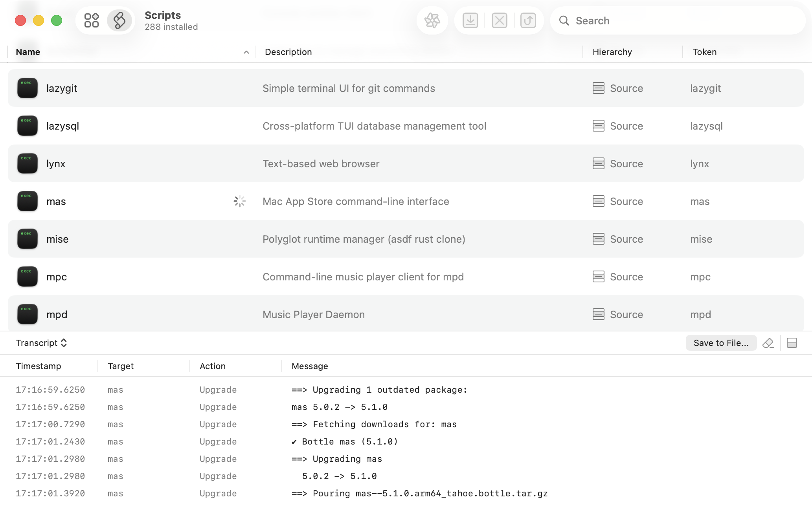
Task: Click the install download icon in toolbar
Action: click(x=470, y=20)
